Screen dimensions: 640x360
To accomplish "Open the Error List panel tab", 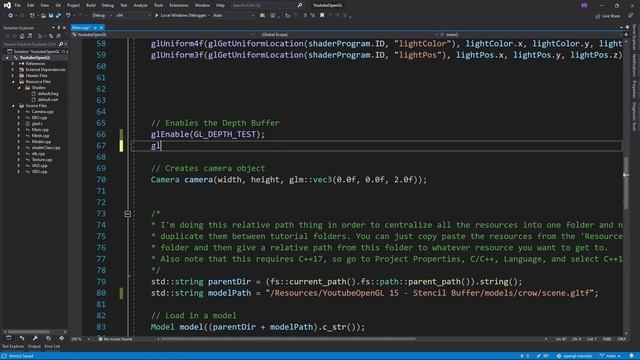I will [52, 347].
